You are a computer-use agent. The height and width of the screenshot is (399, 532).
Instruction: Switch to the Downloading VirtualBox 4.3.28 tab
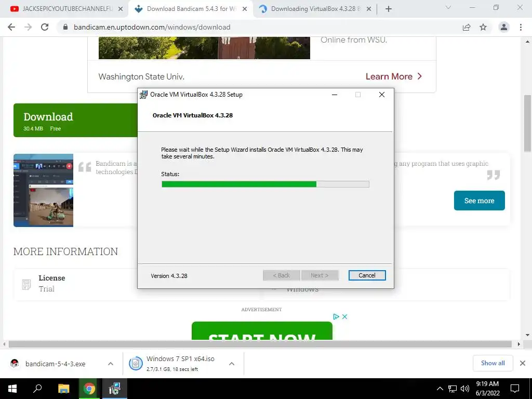[314, 9]
